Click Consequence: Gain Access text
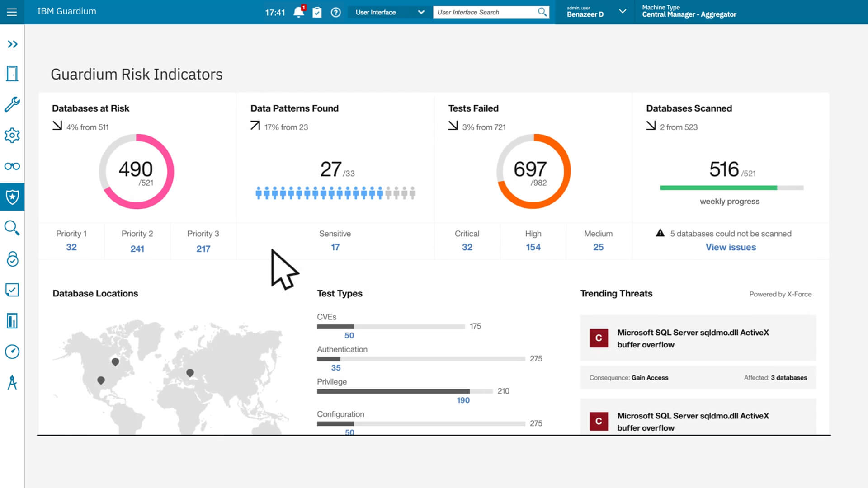Screen dimensions: 868x488 point(628,378)
